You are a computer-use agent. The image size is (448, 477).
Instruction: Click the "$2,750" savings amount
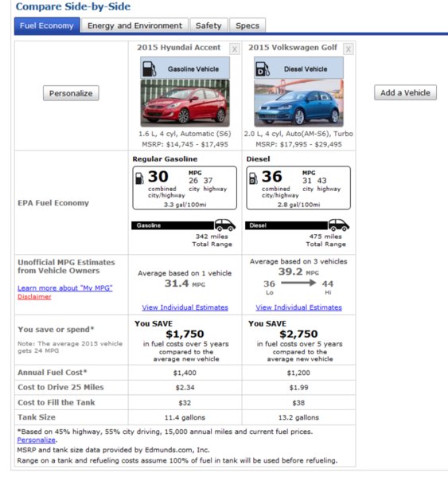tap(298, 334)
